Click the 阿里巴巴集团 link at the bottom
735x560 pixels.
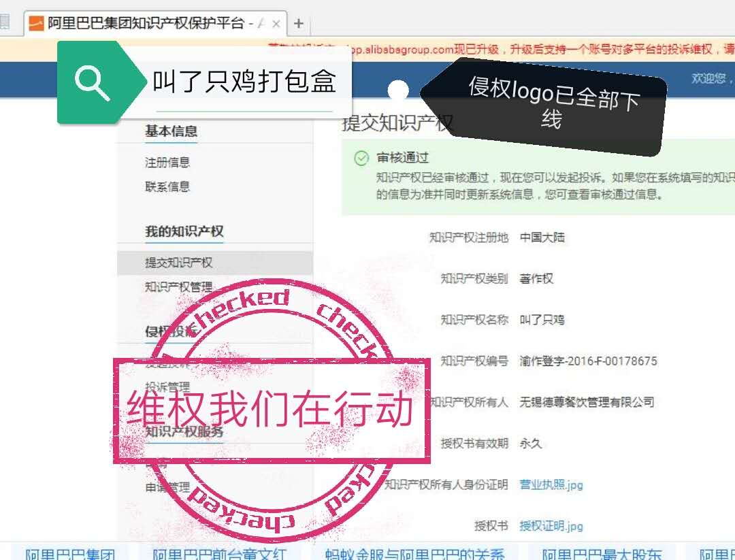click(x=70, y=553)
